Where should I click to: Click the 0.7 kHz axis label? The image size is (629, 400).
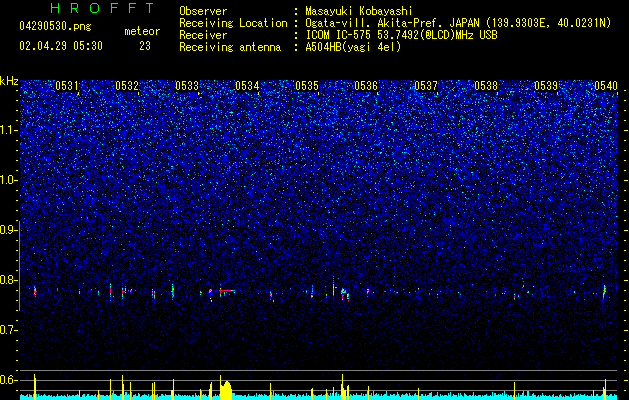coord(8,330)
